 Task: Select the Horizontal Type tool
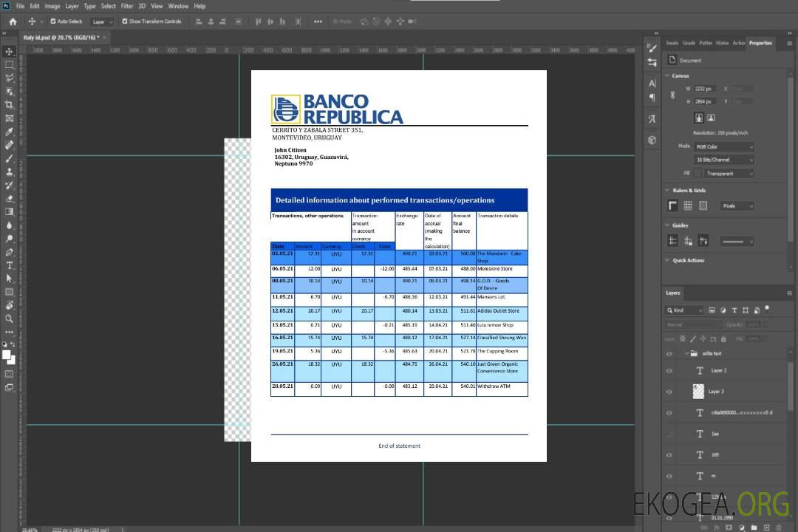coord(9,265)
